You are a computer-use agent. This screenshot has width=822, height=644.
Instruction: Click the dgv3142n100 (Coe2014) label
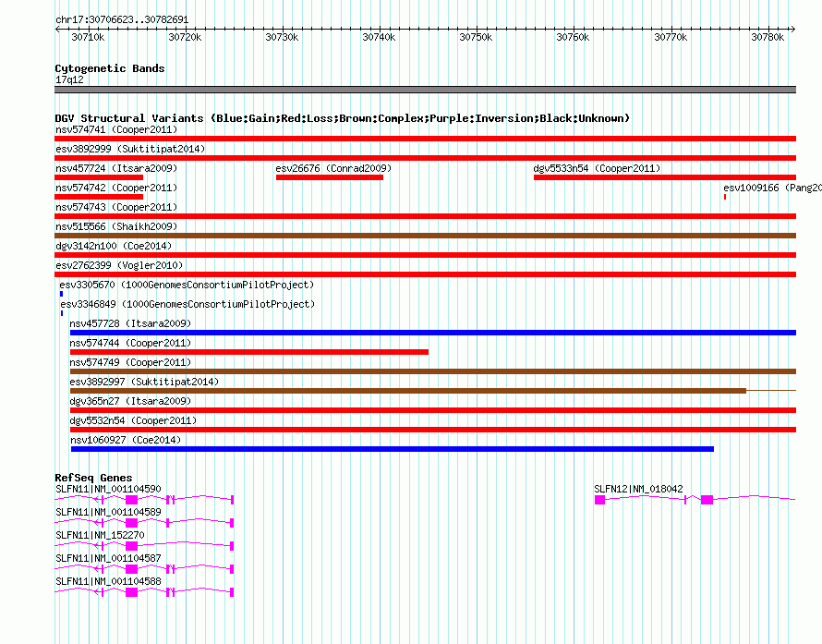tap(114, 246)
